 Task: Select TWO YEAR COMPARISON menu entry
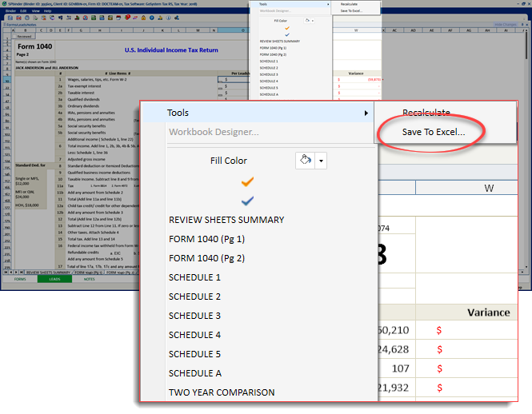(222, 392)
